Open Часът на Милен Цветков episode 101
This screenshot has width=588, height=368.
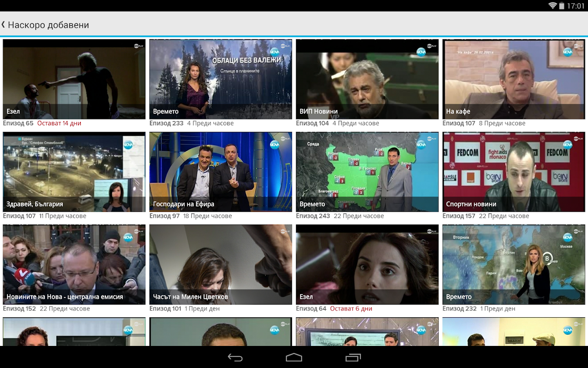click(x=220, y=265)
